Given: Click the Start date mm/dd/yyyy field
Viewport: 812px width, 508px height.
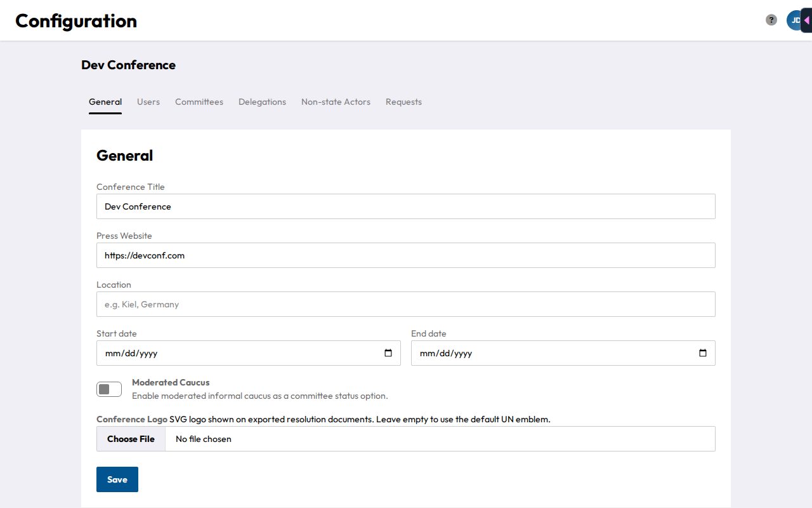Looking at the screenshot, I should pyautogui.click(x=249, y=353).
